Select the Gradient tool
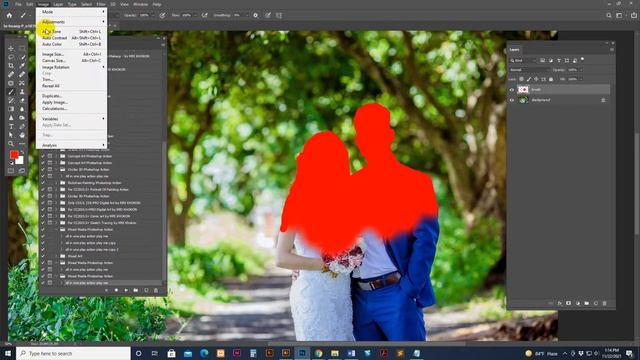640x360 pixels. point(11,109)
